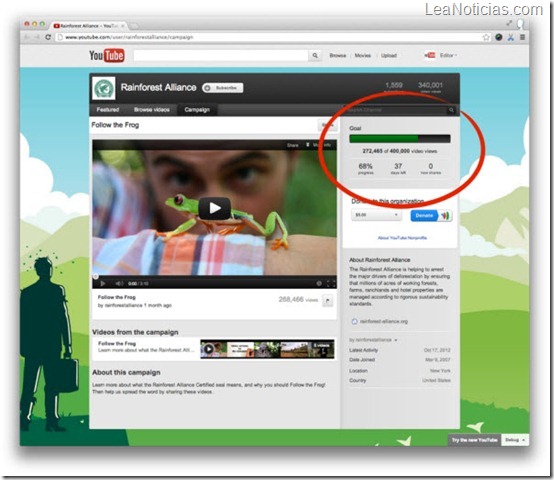Expand the by rainforestalliance dropdown
This screenshot has width=554, height=480.
(x=373, y=340)
